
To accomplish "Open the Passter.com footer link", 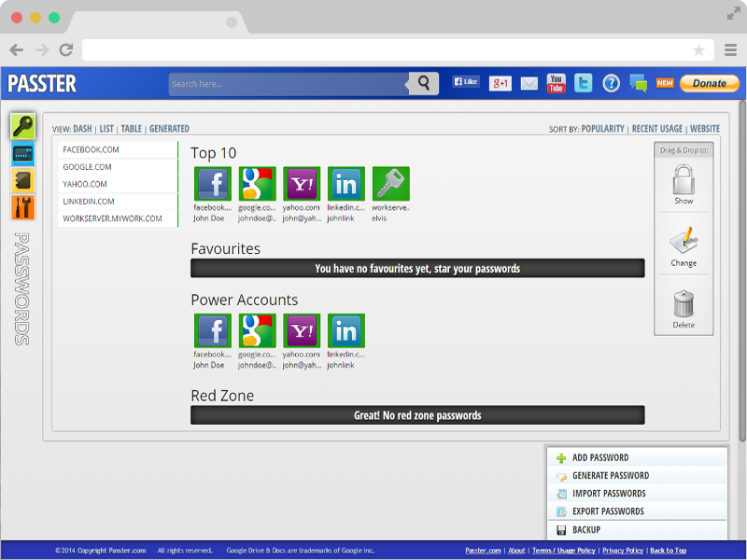I will pyautogui.click(x=483, y=551).
